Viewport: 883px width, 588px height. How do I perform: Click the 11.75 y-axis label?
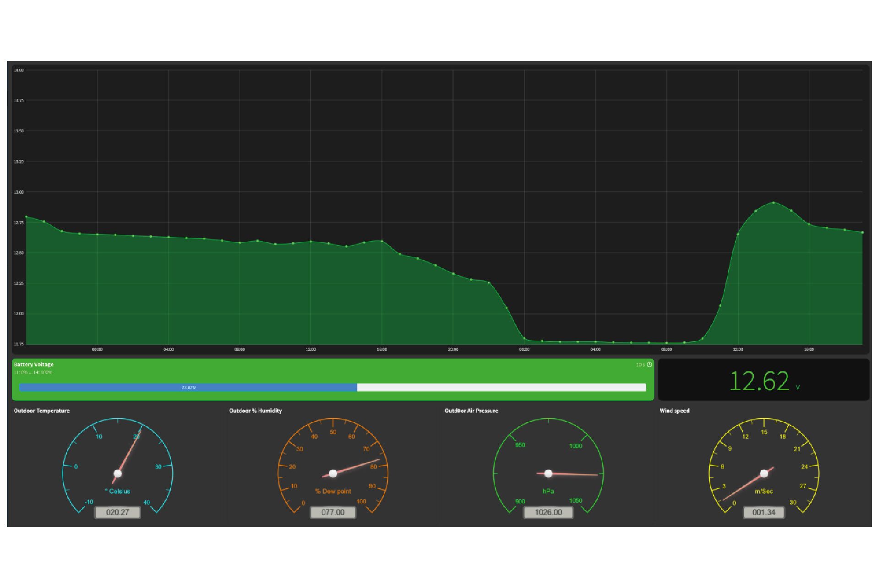18,344
